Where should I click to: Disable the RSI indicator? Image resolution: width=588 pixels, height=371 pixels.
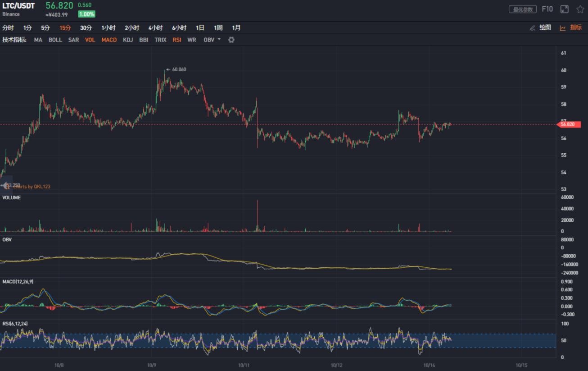click(177, 40)
